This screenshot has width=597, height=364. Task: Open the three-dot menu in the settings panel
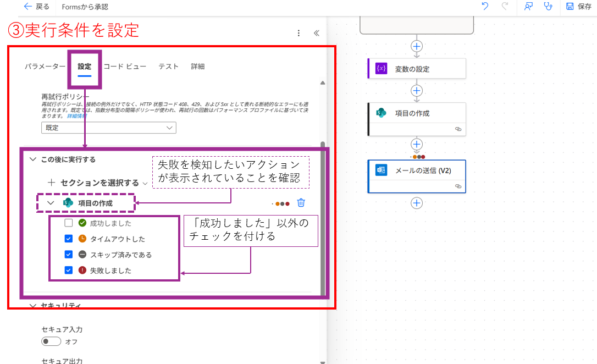[x=298, y=33]
